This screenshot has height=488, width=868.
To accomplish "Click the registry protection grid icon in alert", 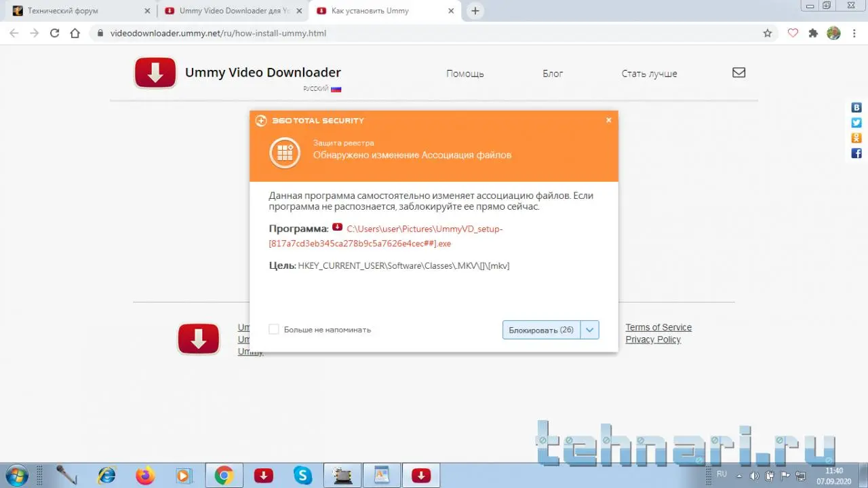I will click(x=285, y=153).
